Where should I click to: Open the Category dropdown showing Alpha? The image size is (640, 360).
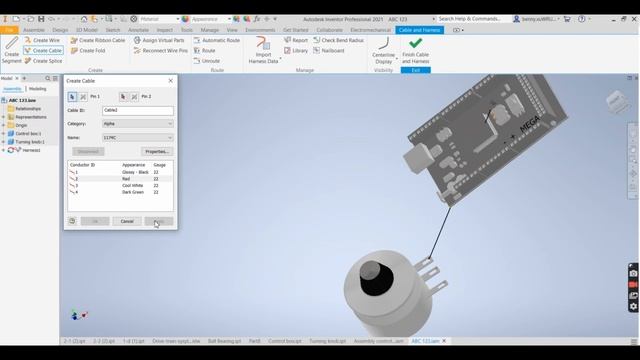tap(138, 124)
